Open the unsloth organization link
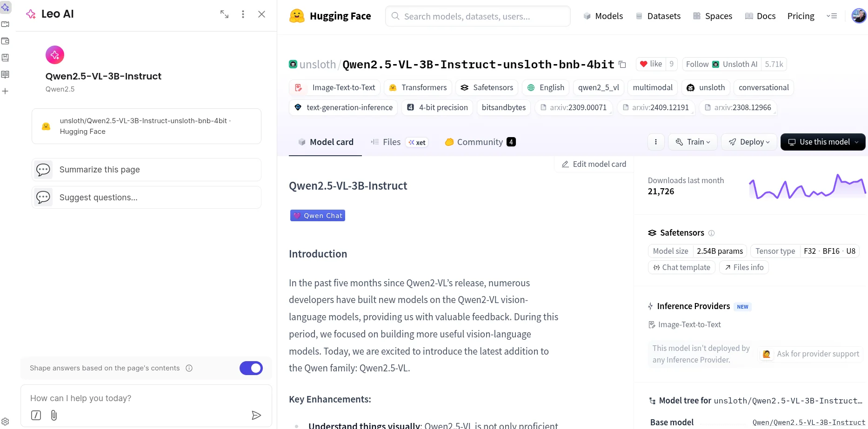Image resolution: width=868 pixels, height=429 pixels. (318, 65)
